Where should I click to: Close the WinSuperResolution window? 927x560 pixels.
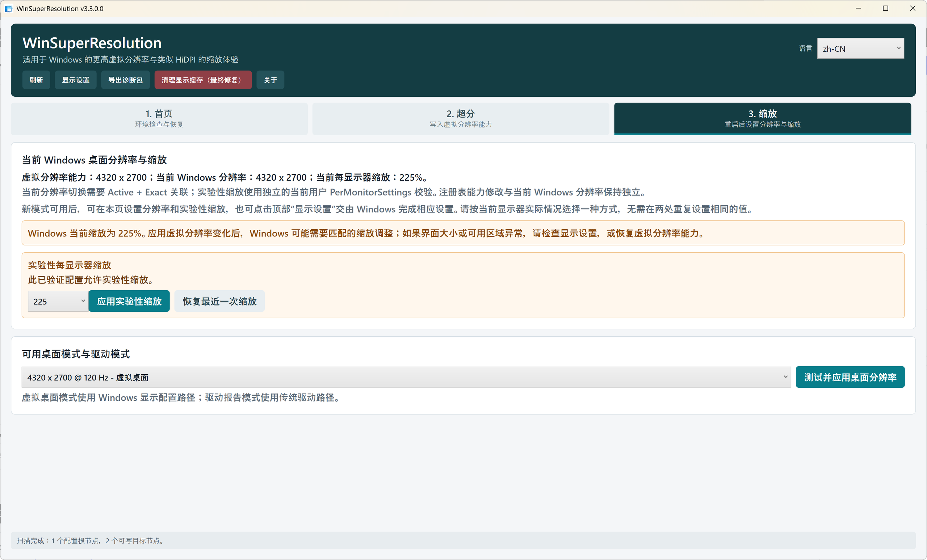pyautogui.click(x=913, y=8)
